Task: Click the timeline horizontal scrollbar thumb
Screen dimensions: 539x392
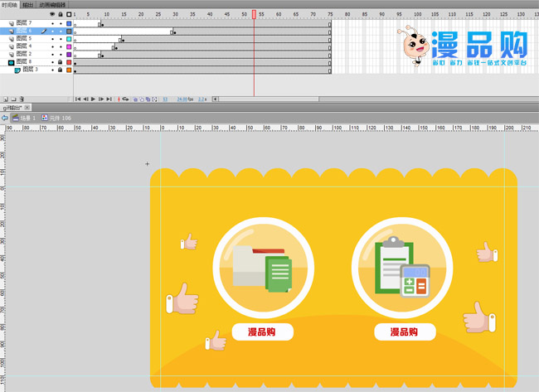Action: coord(269,99)
